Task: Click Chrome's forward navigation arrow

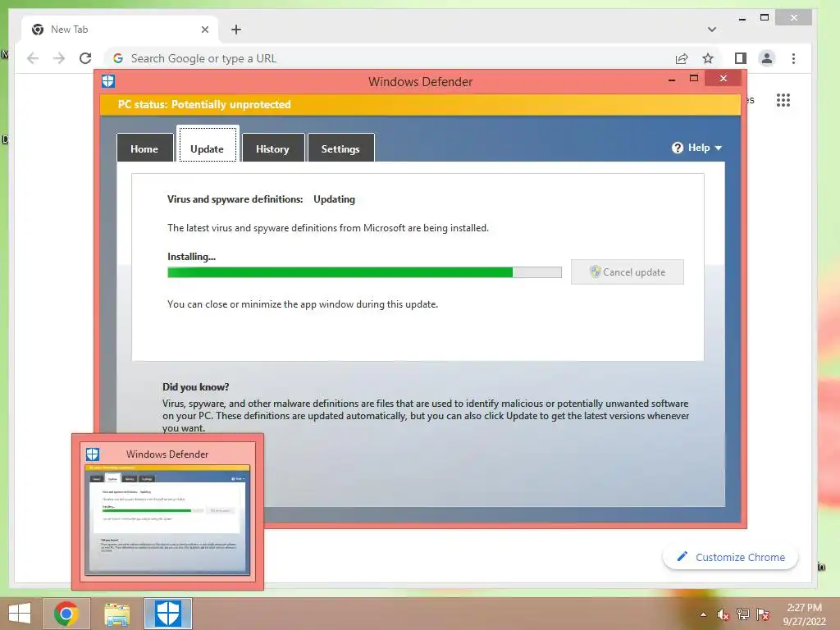Action: (x=59, y=58)
